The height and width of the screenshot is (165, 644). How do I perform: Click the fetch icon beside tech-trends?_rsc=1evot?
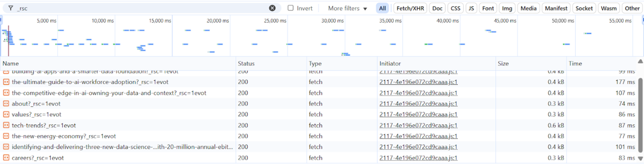tap(6, 125)
